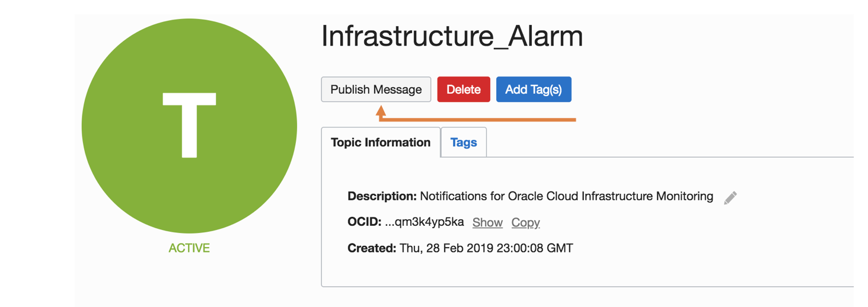Image resolution: width=868 pixels, height=307 pixels.
Task: Open the Tags tab
Action: pyautogui.click(x=464, y=142)
